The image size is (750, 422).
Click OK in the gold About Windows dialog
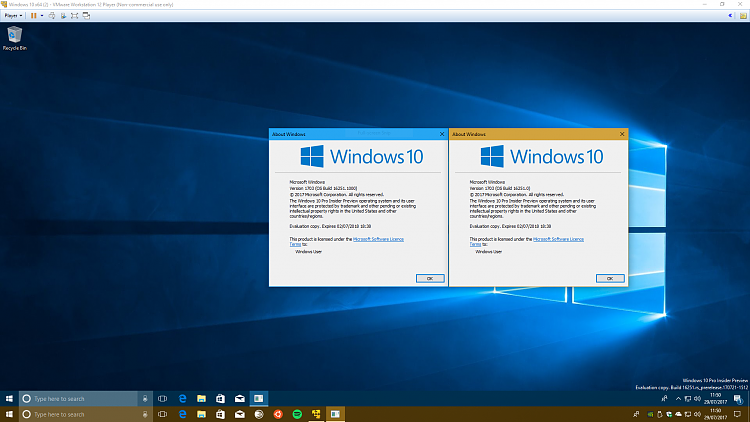coord(610,278)
